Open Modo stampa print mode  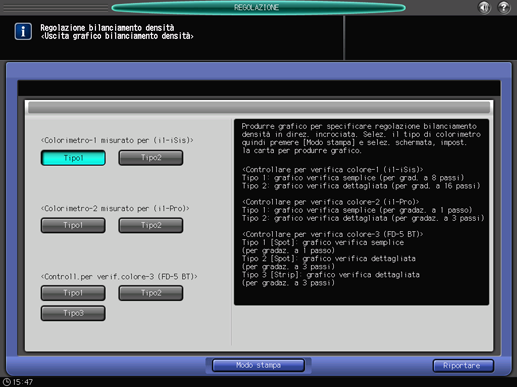[258, 365]
